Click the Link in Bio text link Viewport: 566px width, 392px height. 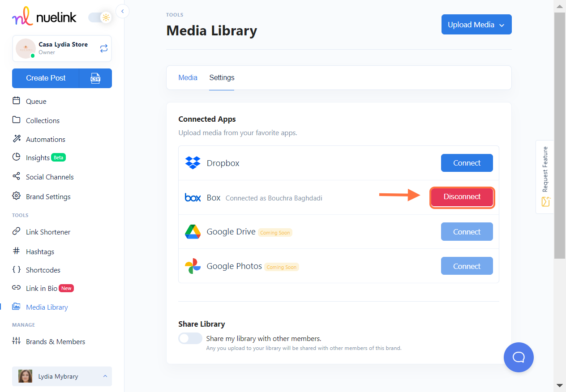[42, 289]
